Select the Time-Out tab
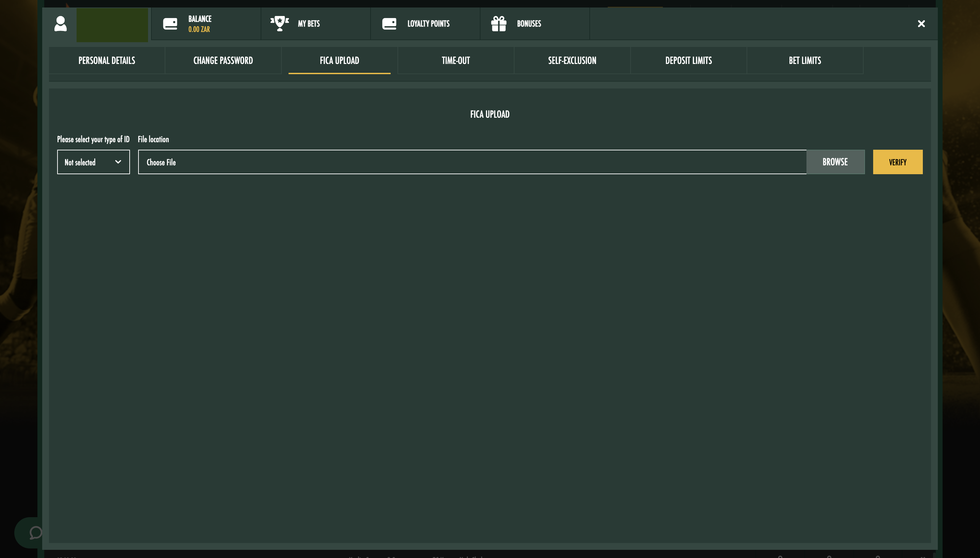The height and width of the screenshot is (558, 980). pyautogui.click(x=455, y=60)
